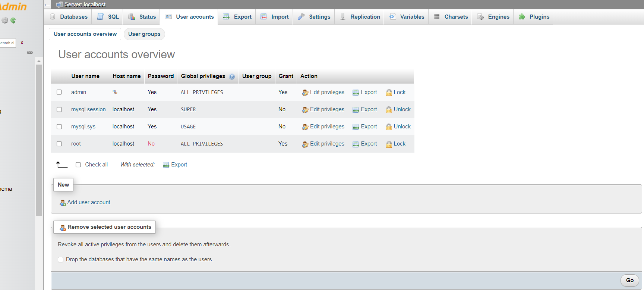Screen dimensions: 644x290
Task: Open the Replication tab
Action: point(360,17)
